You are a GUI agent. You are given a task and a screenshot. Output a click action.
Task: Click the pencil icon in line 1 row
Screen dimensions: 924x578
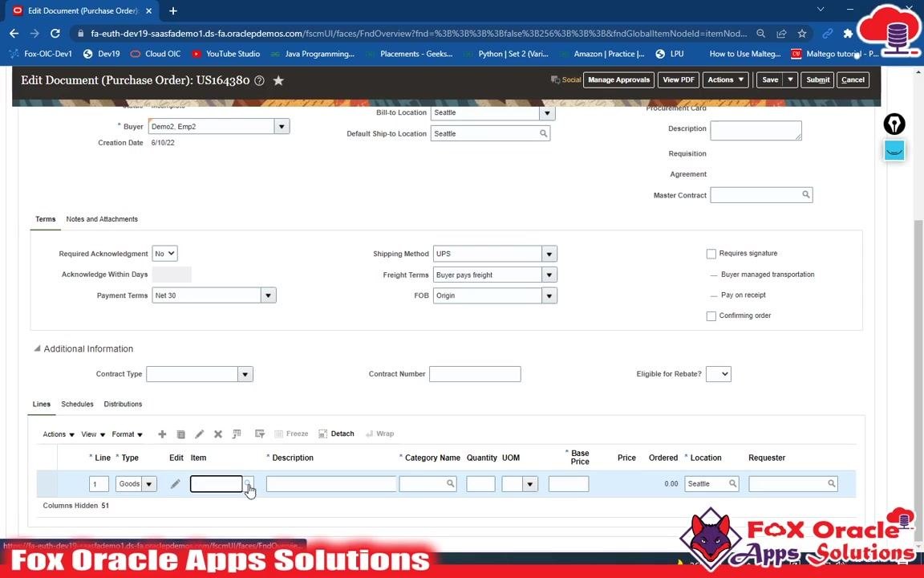(x=175, y=483)
